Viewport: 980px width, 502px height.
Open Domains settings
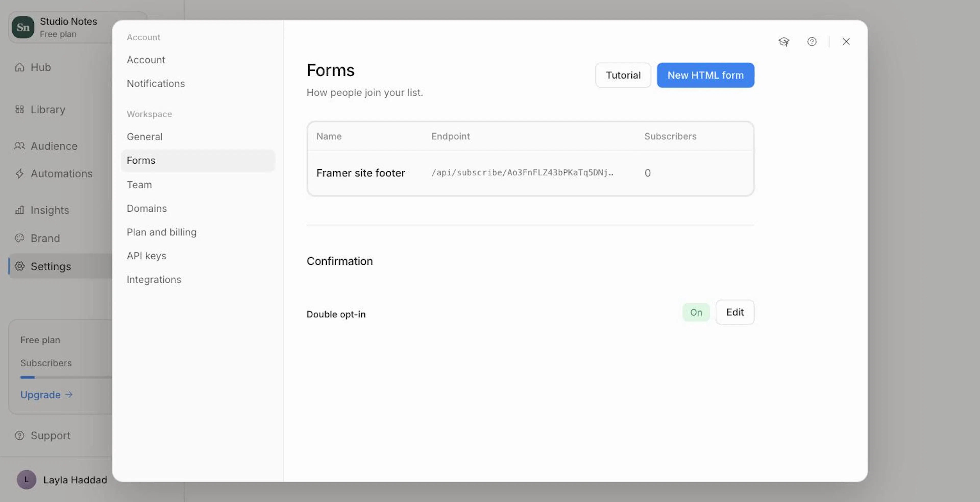198,208
